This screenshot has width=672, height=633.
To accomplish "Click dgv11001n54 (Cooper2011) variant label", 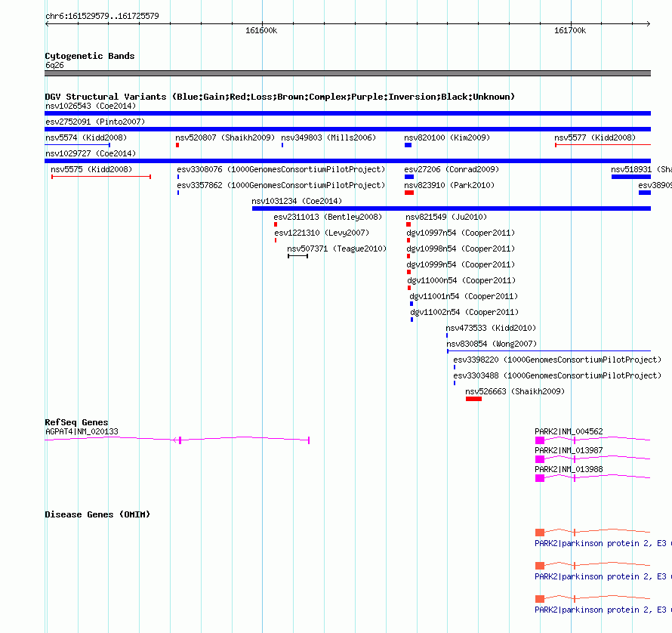I will click(464, 296).
